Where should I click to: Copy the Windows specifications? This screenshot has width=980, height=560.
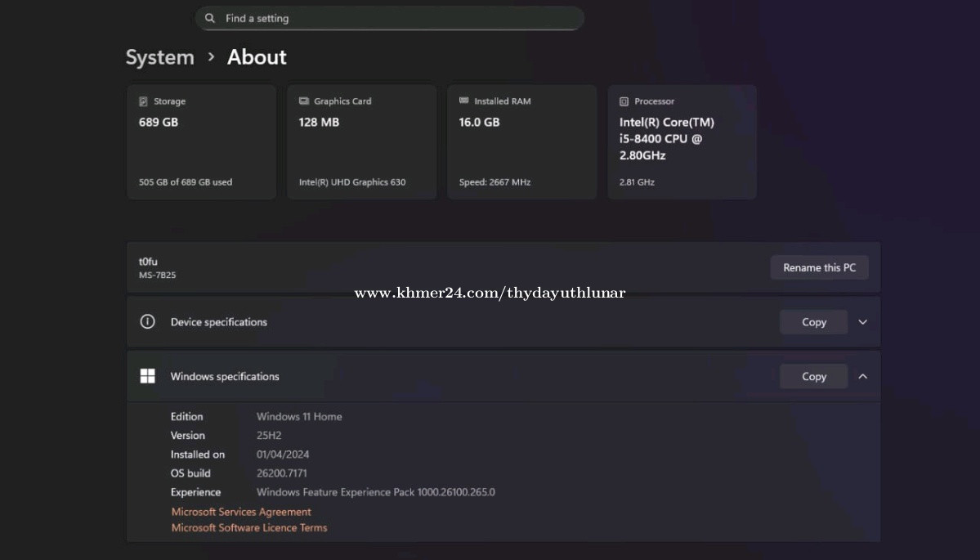[x=813, y=377]
